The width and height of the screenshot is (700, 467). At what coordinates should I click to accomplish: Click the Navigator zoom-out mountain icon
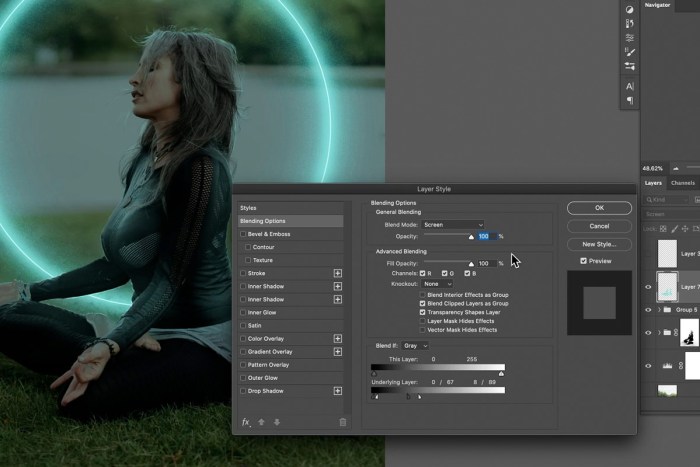pos(676,168)
